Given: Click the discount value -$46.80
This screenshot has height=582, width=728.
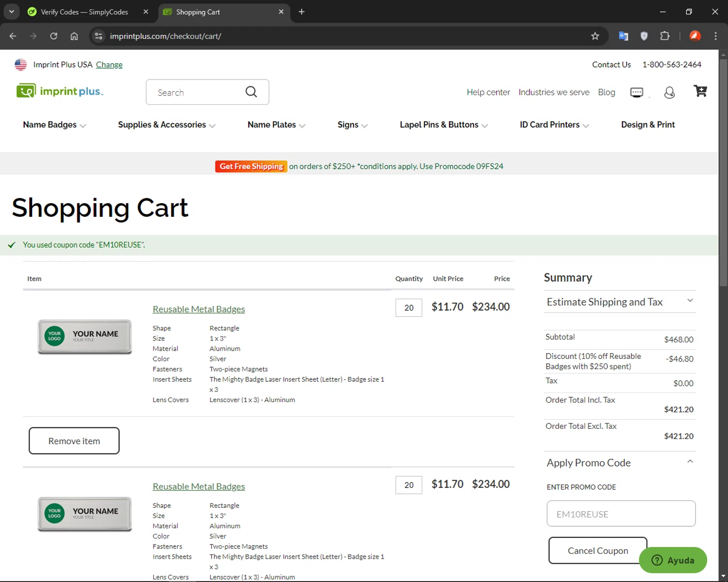Looking at the screenshot, I should (679, 359).
